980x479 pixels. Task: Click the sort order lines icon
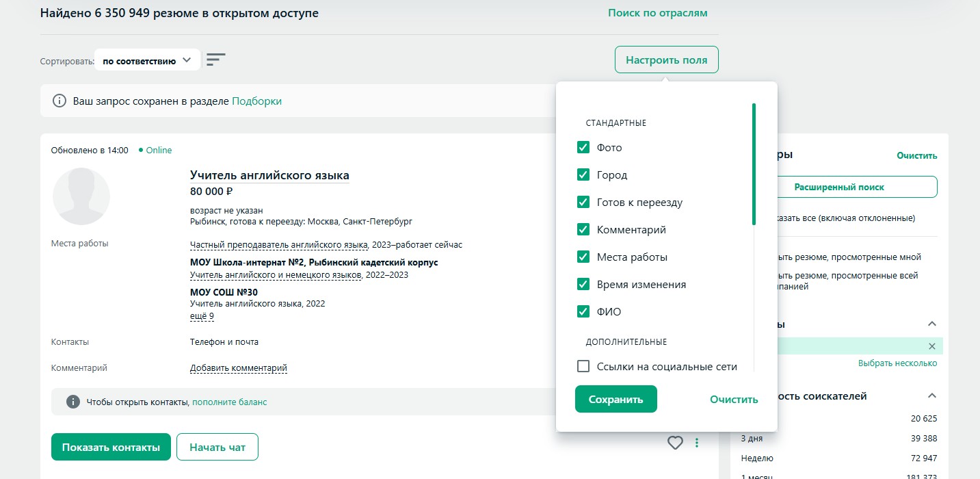click(x=216, y=60)
